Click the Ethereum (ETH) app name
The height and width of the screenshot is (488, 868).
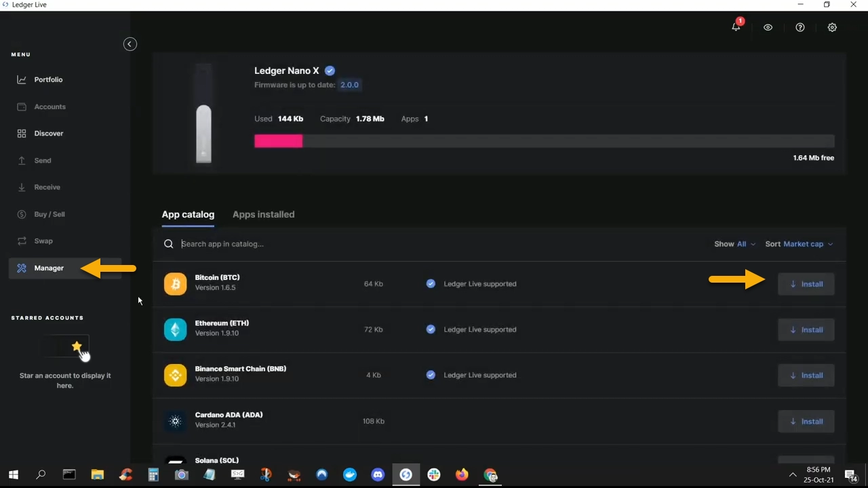coord(222,323)
